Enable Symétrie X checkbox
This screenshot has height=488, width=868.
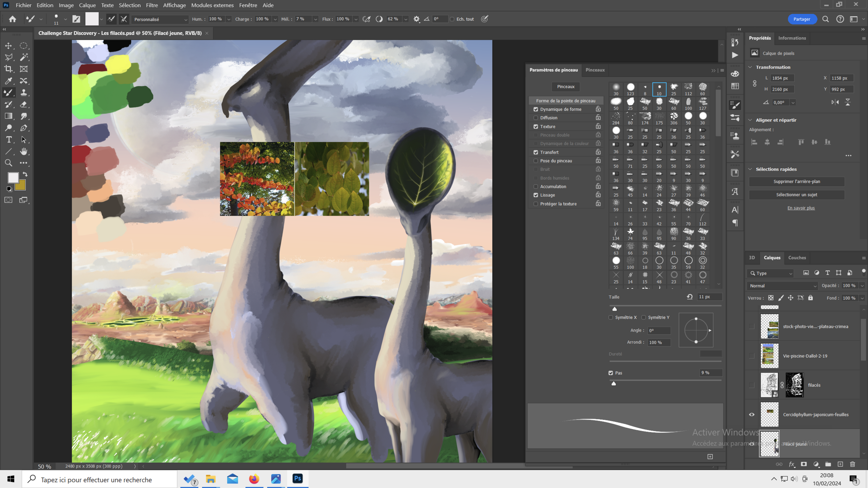click(611, 317)
